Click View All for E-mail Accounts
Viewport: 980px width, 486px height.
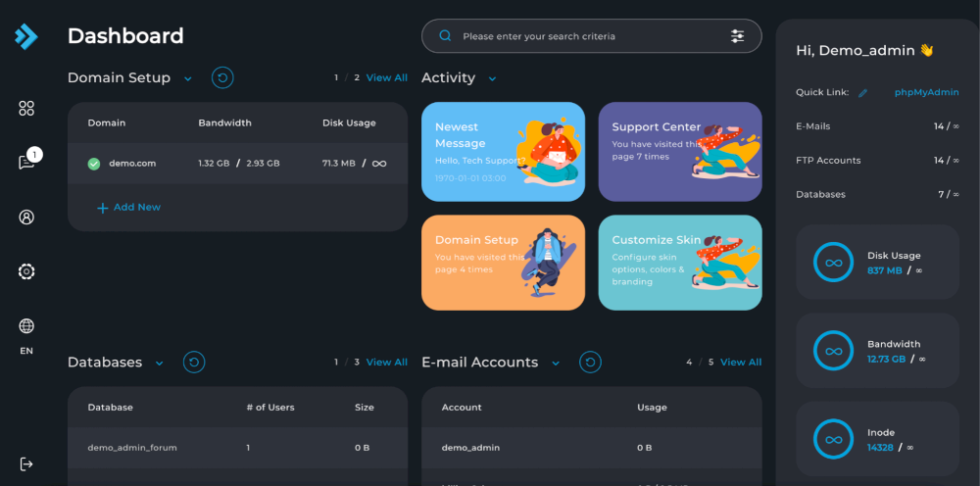(x=740, y=363)
